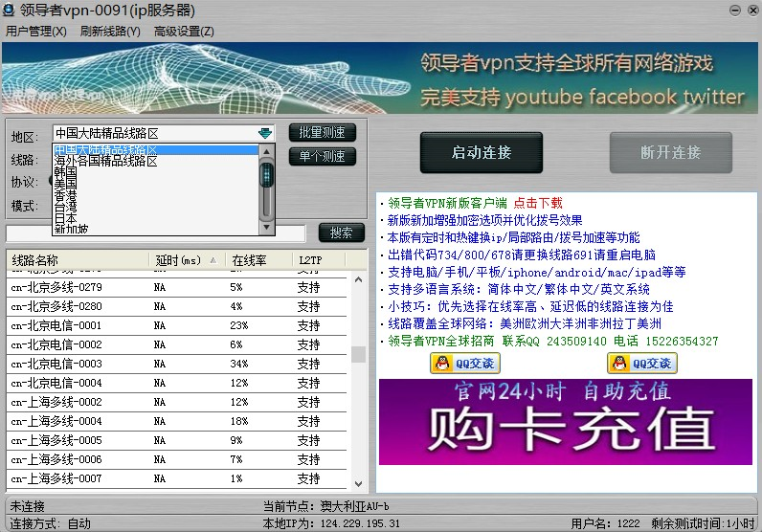Click the 延时(ms) column header
This screenshot has width=762, height=532.
(178, 260)
